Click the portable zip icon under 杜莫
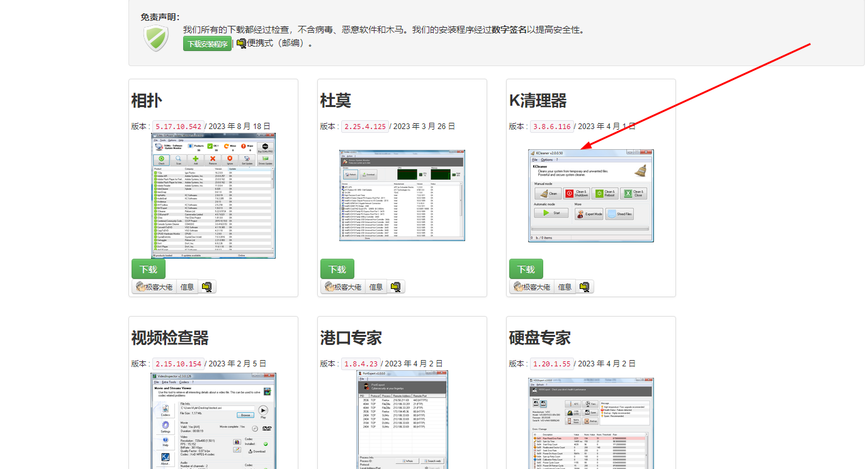The height and width of the screenshot is (469, 868). (396, 287)
